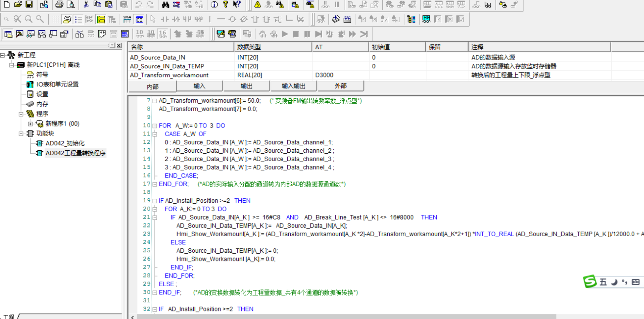This screenshot has width=644, height=319.
Task: Click the horizontal scrollbar below the code
Action: [346, 316]
